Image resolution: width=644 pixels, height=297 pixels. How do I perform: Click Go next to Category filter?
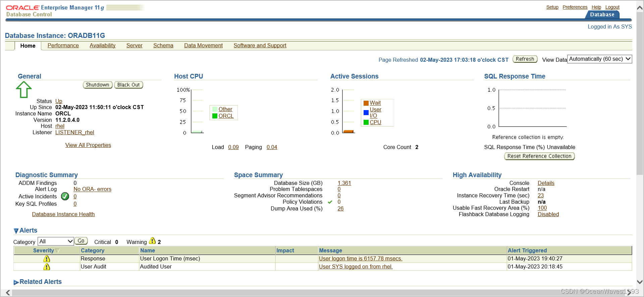[81, 241]
